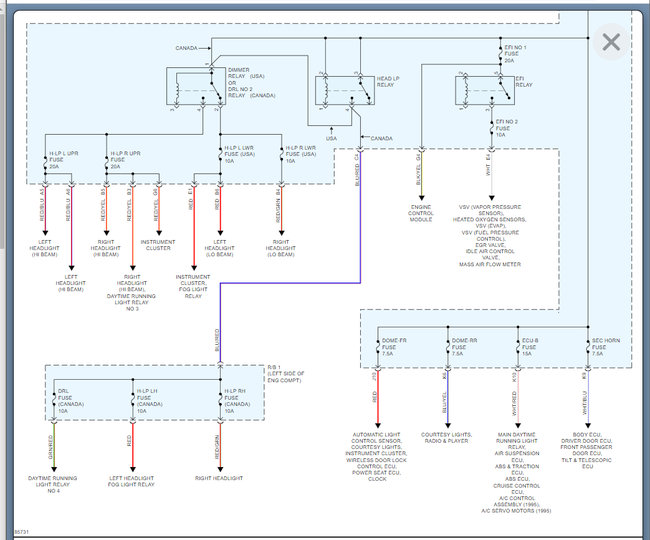Click the 'GRN/RED' wire label
The height and width of the screenshot is (540, 650).
(51, 447)
